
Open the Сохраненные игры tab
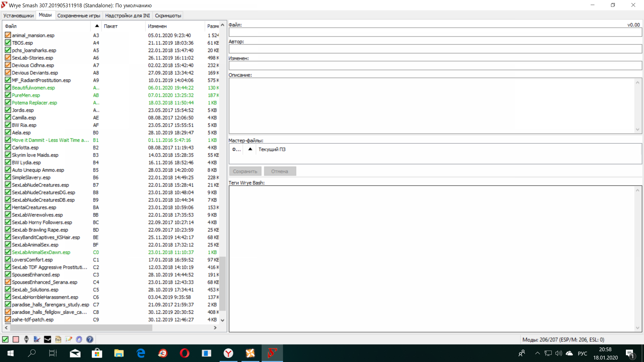[x=78, y=15]
